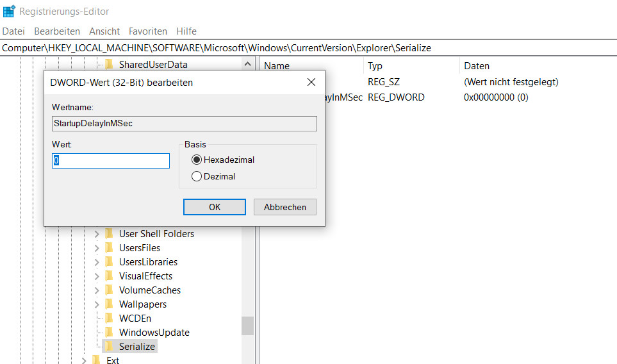617x364 pixels.
Task: Click the Registrierungs-Editor app icon
Action: click(9, 11)
